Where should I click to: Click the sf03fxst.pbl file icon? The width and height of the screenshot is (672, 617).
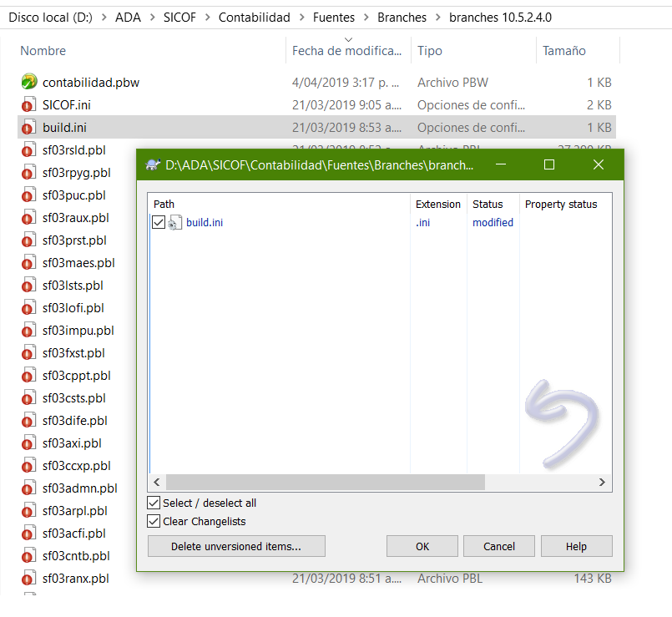28,353
